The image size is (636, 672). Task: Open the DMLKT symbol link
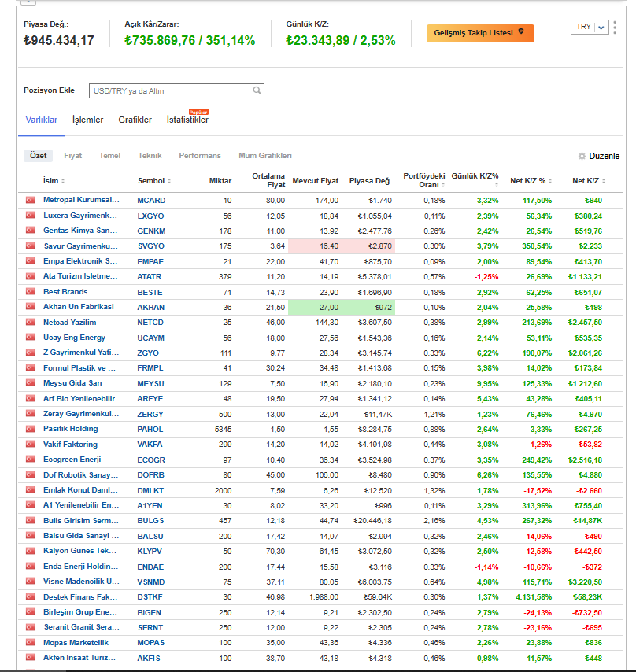click(150, 491)
